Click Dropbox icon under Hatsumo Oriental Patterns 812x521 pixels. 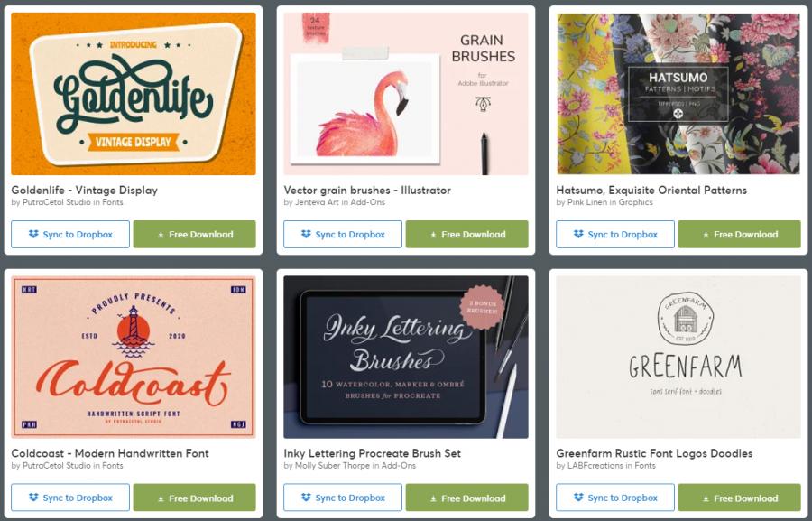click(x=578, y=235)
